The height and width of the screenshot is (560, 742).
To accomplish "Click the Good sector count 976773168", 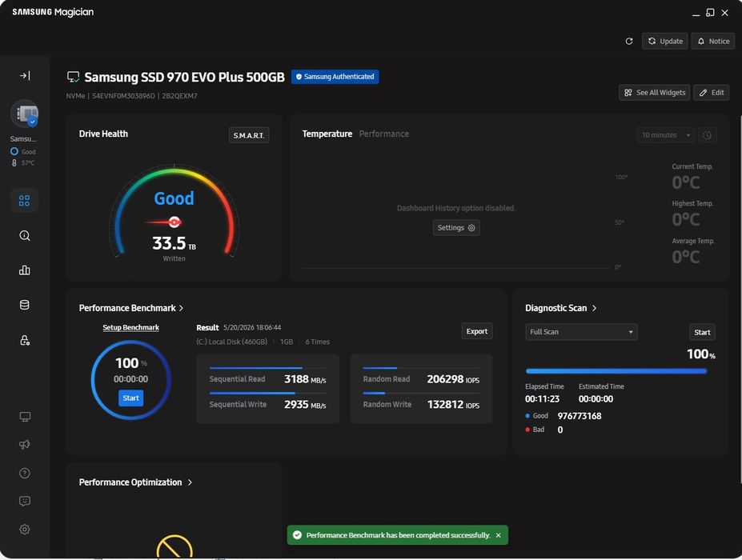I will point(580,416).
